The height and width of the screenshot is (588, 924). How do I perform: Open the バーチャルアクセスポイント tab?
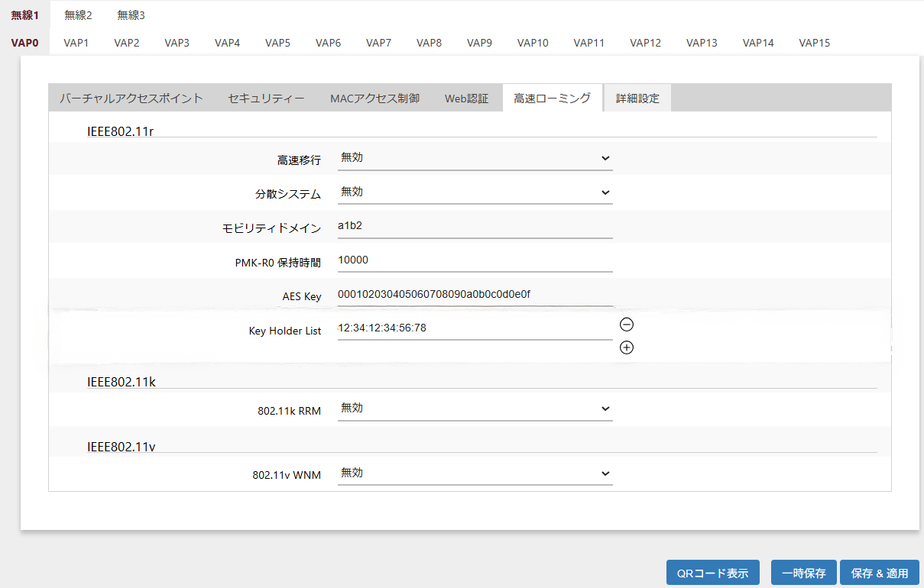tap(131, 99)
